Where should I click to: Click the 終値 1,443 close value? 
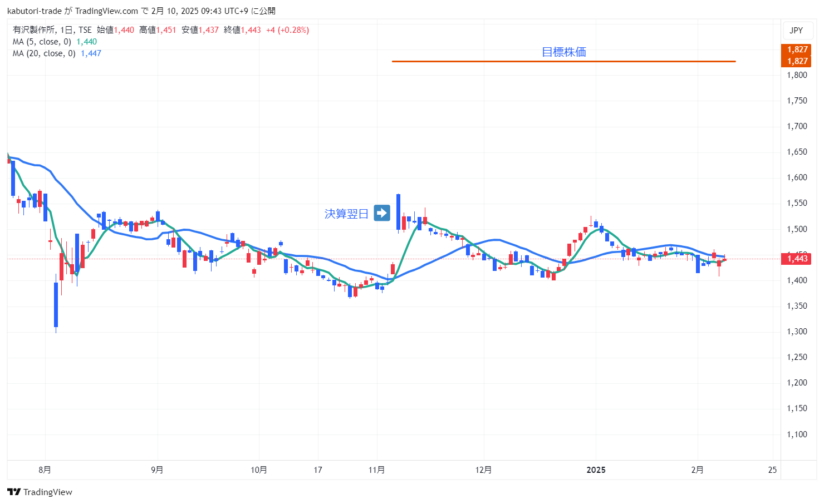[x=242, y=30]
